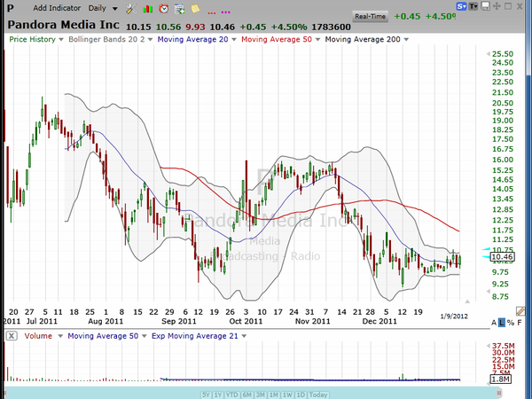Screen dimensions: 532x399
Task: Click the Price History label
Action: (x=32, y=39)
